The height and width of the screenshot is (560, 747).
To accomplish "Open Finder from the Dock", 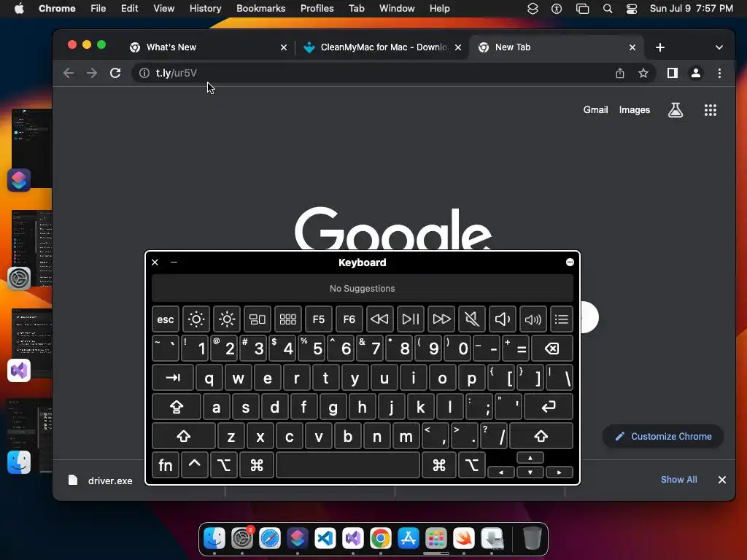I will click(214, 538).
